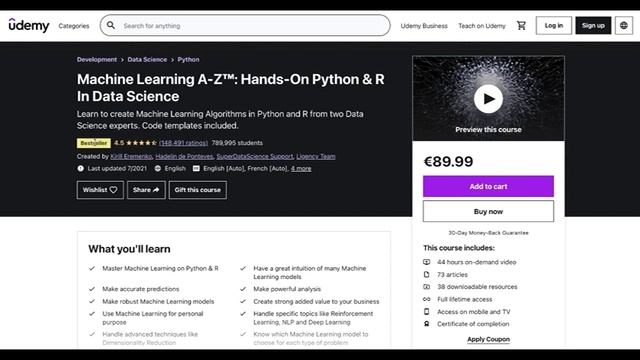
Task: Click the downloadable resources icon
Action: 427,287
